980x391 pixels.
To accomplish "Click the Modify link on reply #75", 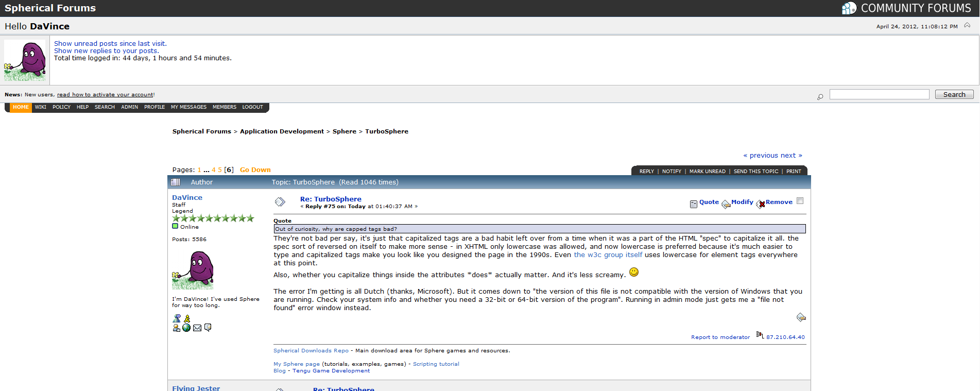I will click(x=742, y=202).
